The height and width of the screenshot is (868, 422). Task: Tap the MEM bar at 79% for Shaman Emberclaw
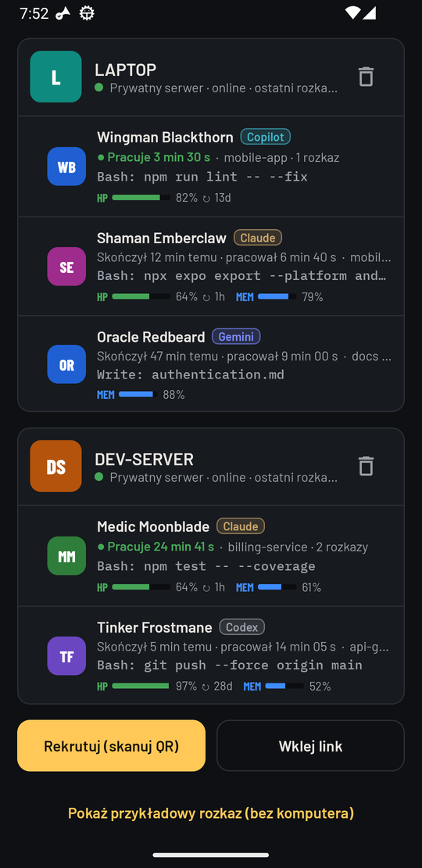[x=277, y=296]
